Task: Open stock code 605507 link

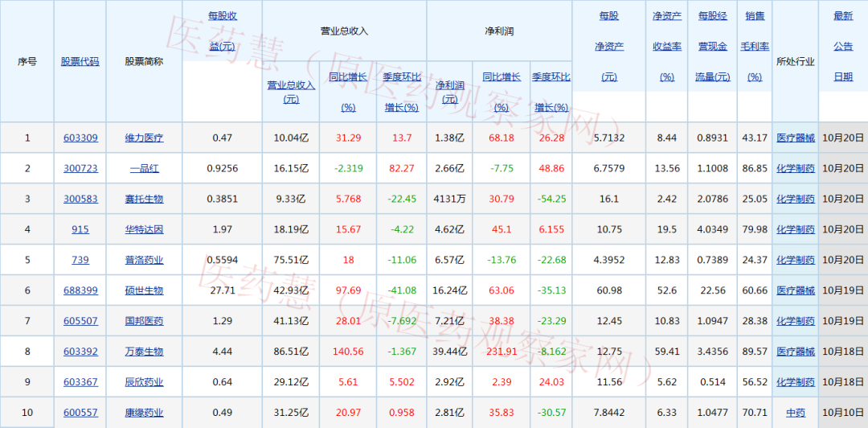Action: pyautogui.click(x=80, y=320)
